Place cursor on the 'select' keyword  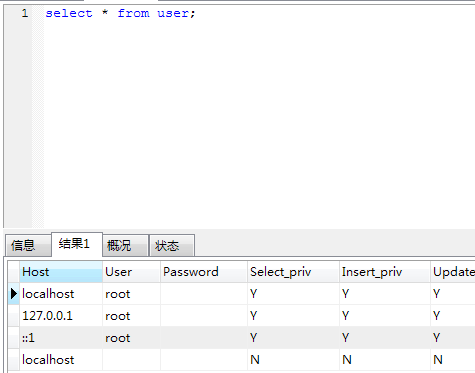tap(69, 13)
